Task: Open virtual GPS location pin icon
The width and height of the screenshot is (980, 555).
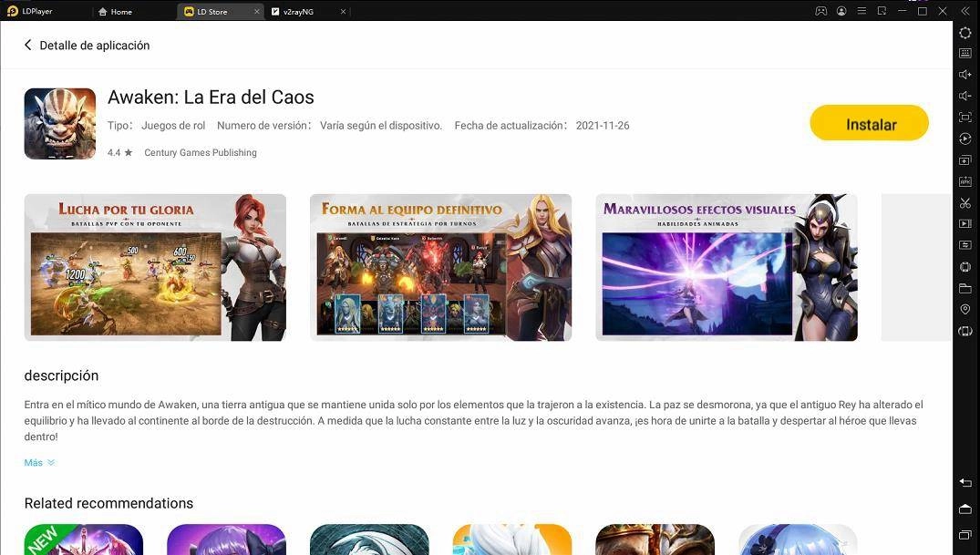Action: 965,309
